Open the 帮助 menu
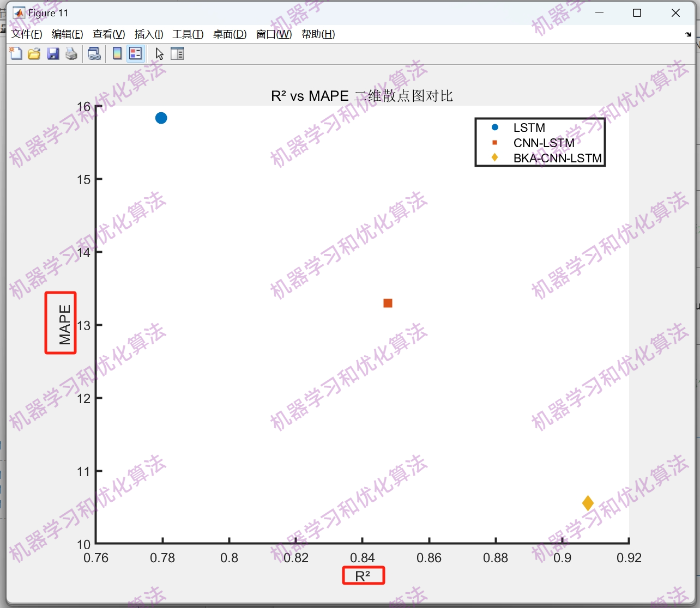Screen dimensions: 700x608 tap(318, 34)
